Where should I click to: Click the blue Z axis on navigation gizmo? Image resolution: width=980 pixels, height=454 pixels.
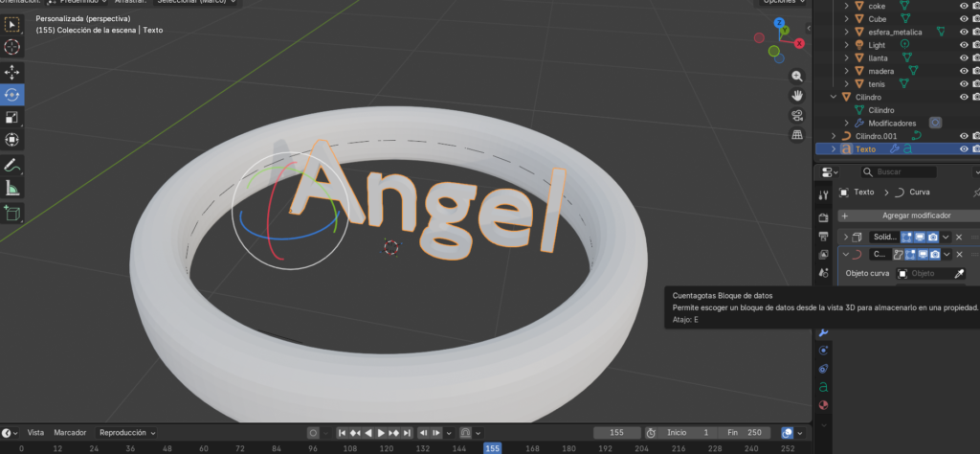tap(779, 23)
